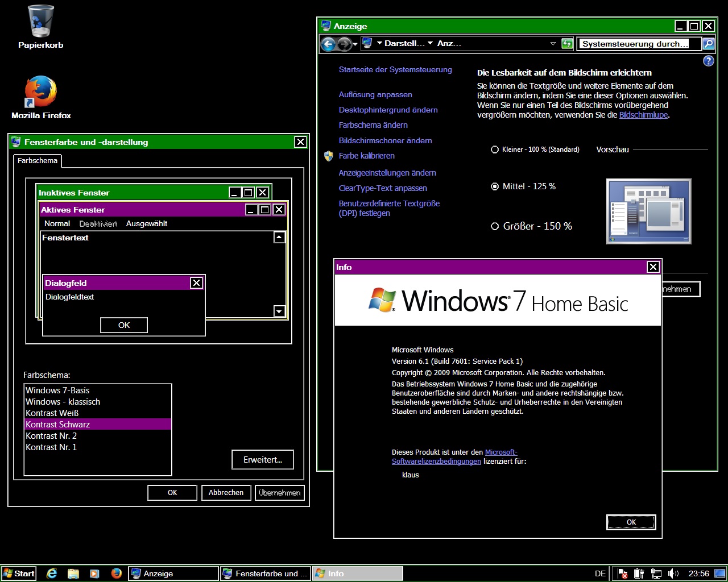
Task: Check the power tray icon
Action: pos(639,573)
